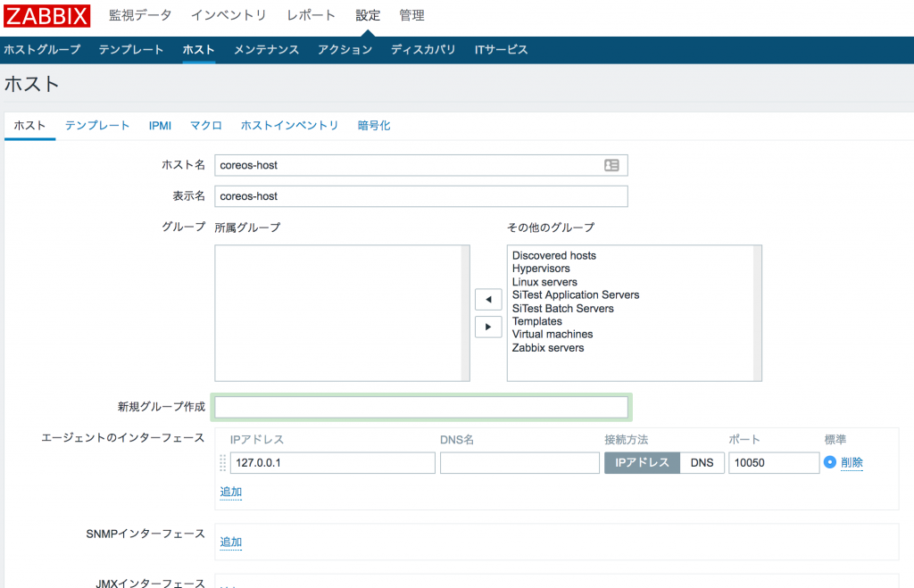The image size is (914, 588).
Task: Open the インベントリ menu
Action: [228, 16]
